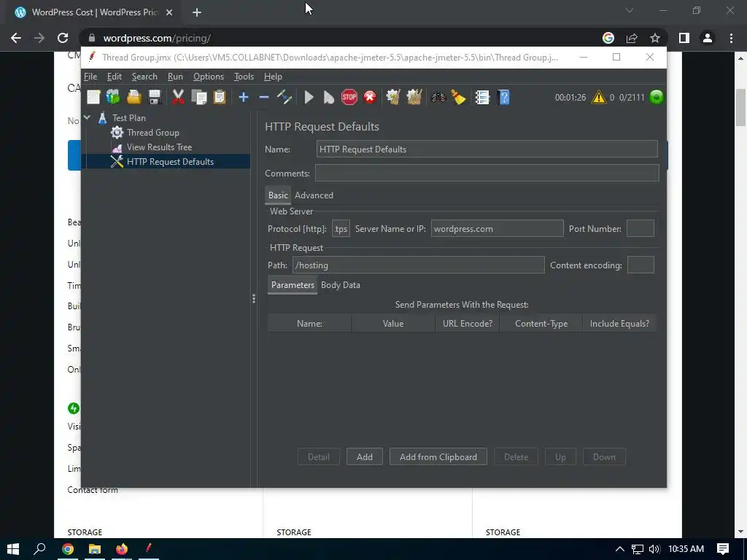Open a test plan with folder icon

click(x=134, y=97)
